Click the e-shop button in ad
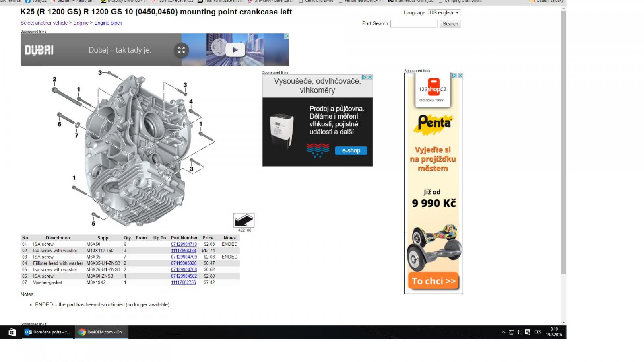The width and height of the screenshot is (644, 362). 351,150
